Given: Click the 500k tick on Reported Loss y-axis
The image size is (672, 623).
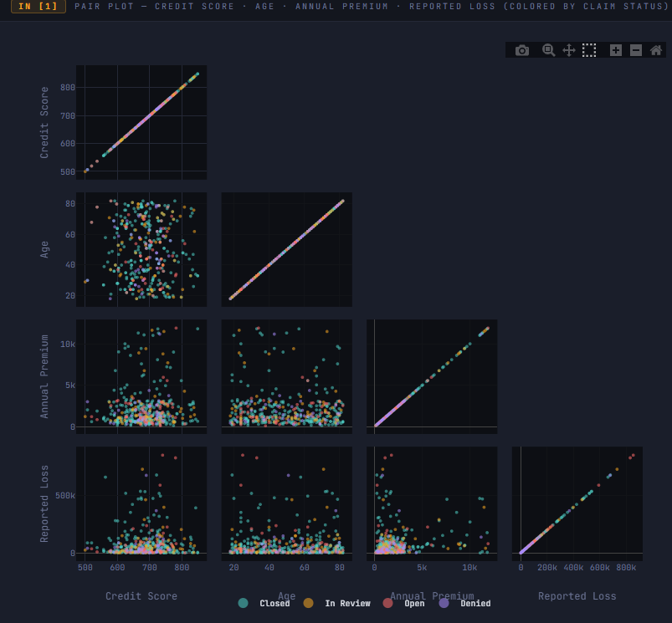Looking at the screenshot, I should [x=65, y=495].
